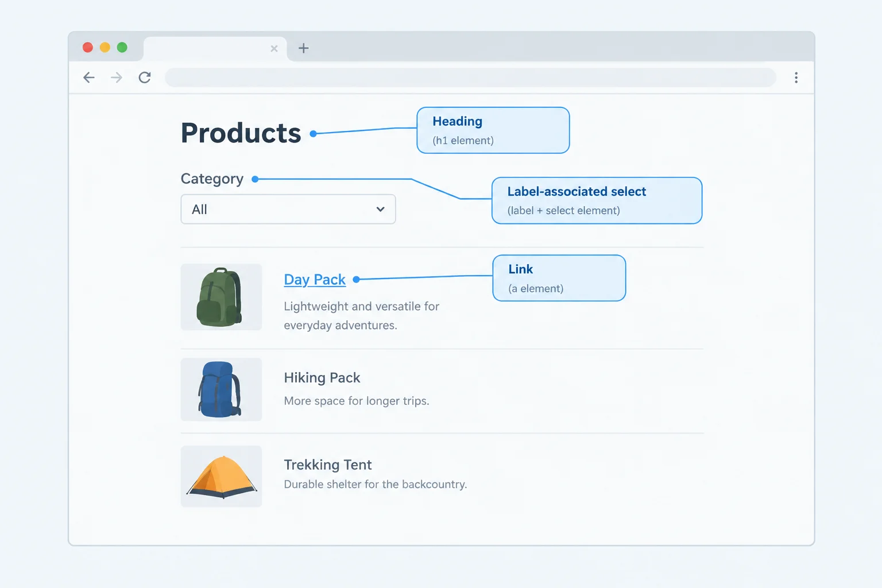Click "Durable shelter for the backcountry." text
This screenshot has width=882, height=588.
376,484
